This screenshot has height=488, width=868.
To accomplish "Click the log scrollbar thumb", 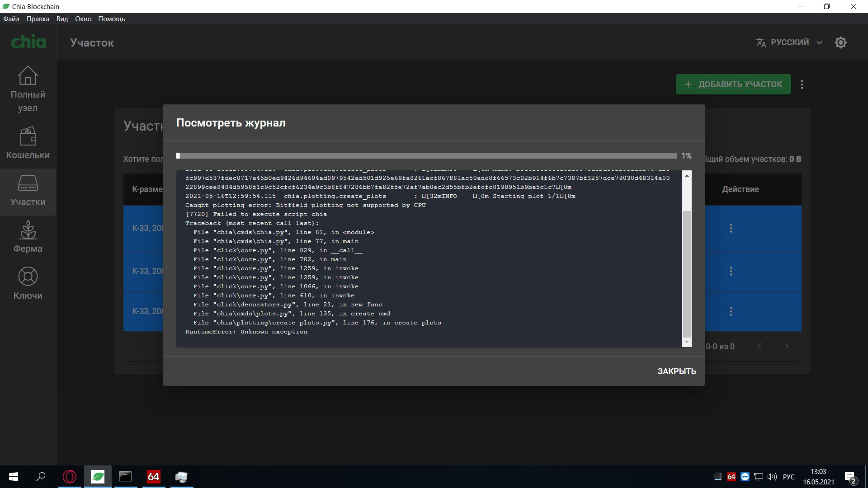I will tap(687, 274).
